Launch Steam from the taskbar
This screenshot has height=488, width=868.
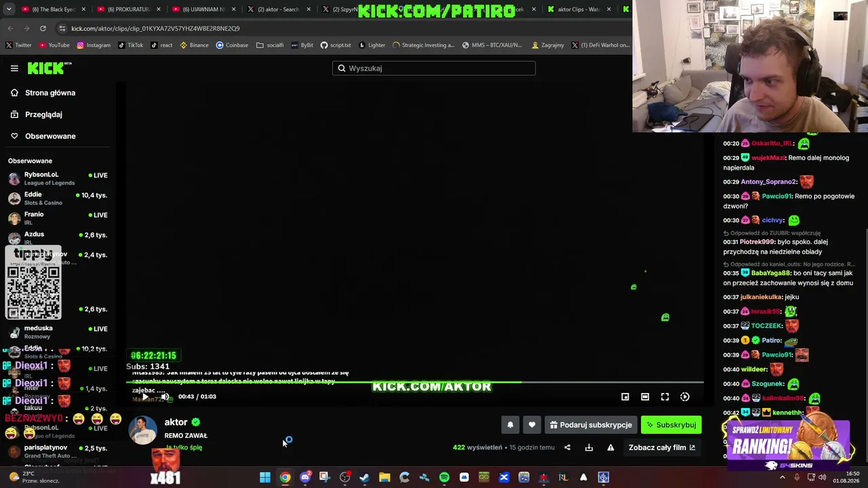point(364,477)
